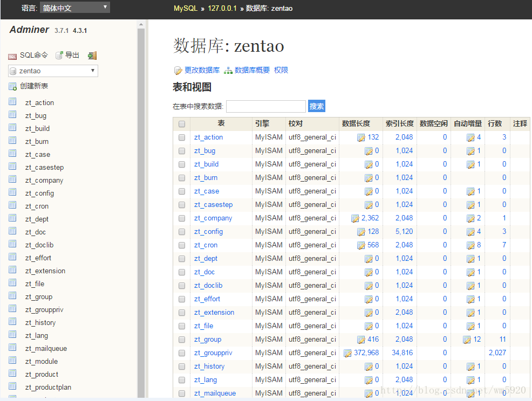Click the alter database pencil icon
Viewport: 532px width, 401px height.
click(178, 71)
